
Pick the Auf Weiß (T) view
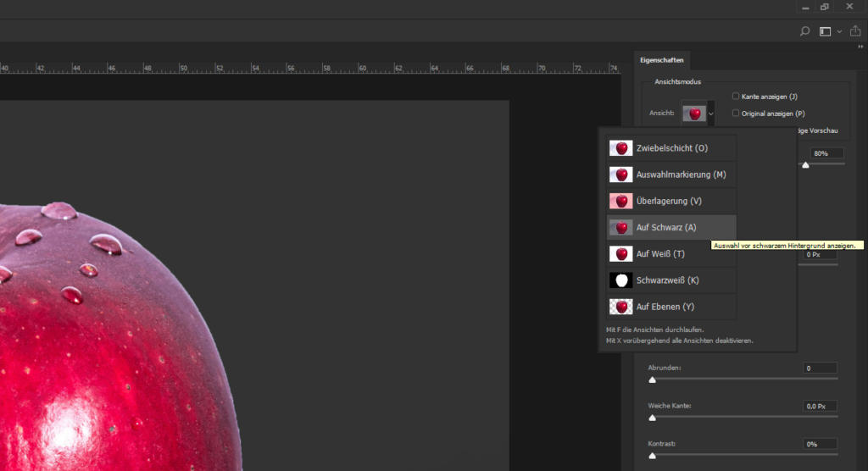(x=671, y=253)
